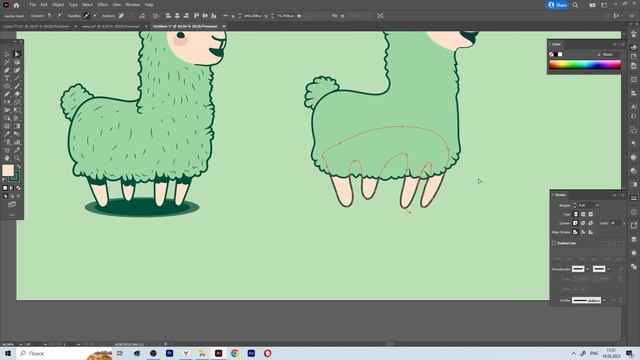The height and width of the screenshot is (360, 640).
Task: Set stroke cap to Butt Cap
Action: 576,214
